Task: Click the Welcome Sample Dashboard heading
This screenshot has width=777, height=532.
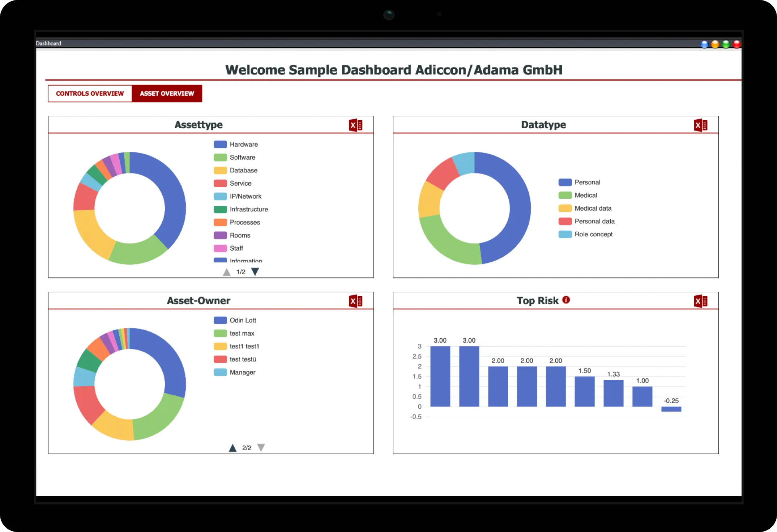Action: pyautogui.click(x=394, y=70)
